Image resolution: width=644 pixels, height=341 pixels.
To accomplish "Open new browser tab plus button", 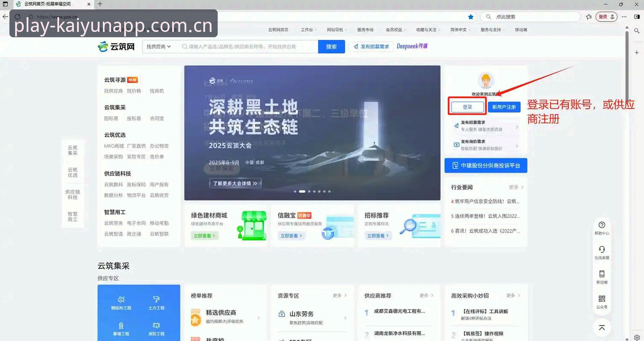I will [100, 4].
